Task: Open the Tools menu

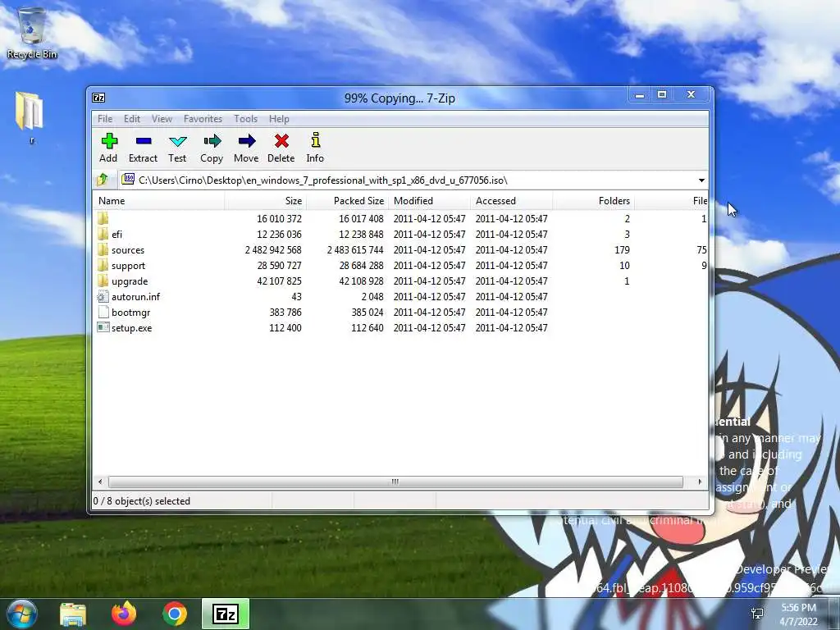Action: (x=245, y=118)
